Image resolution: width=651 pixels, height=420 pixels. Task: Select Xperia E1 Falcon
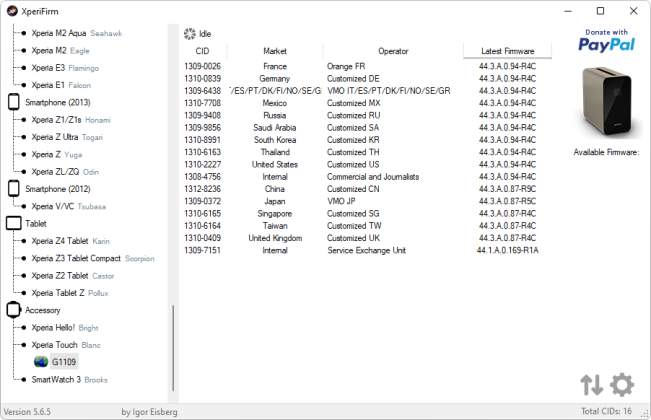(x=61, y=85)
